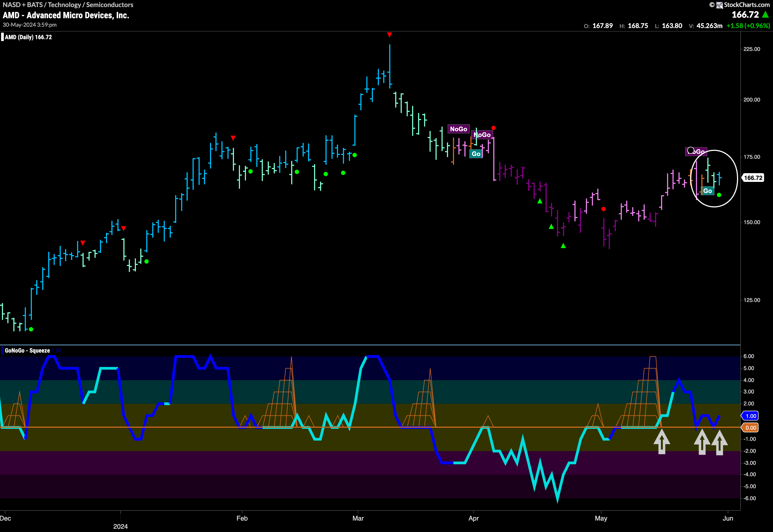The image size is (773, 532).
Task: Click the blue 1.00 oscillator value tag
Action: click(751, 416)
